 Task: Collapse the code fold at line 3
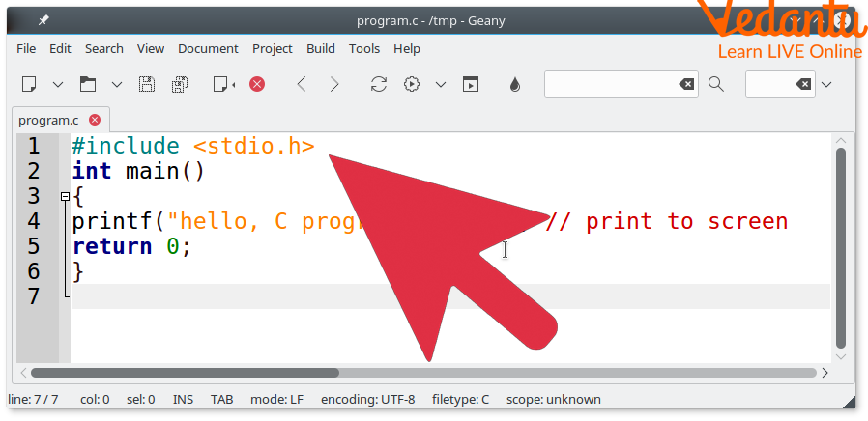(66, 197)
